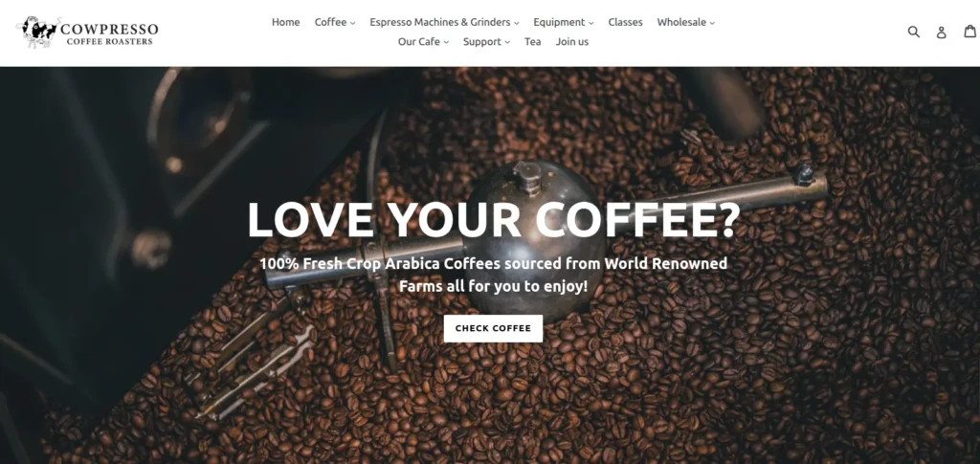Click the CHECK COFFEE button
The image size is (980, 464).
coord(493,328)
